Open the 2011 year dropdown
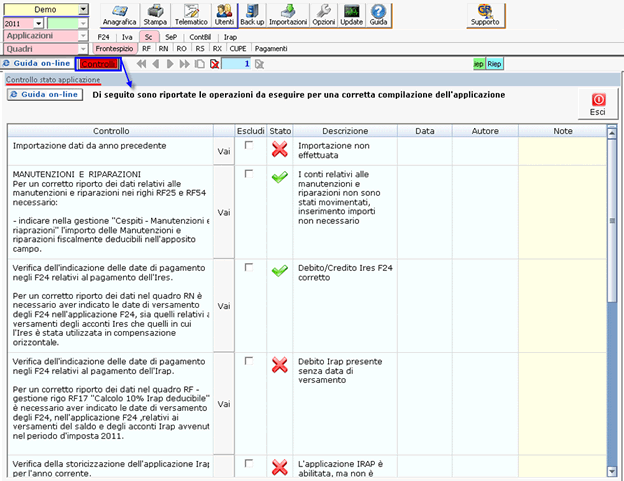This screenshot has width=624, height=481. [39, 23]
